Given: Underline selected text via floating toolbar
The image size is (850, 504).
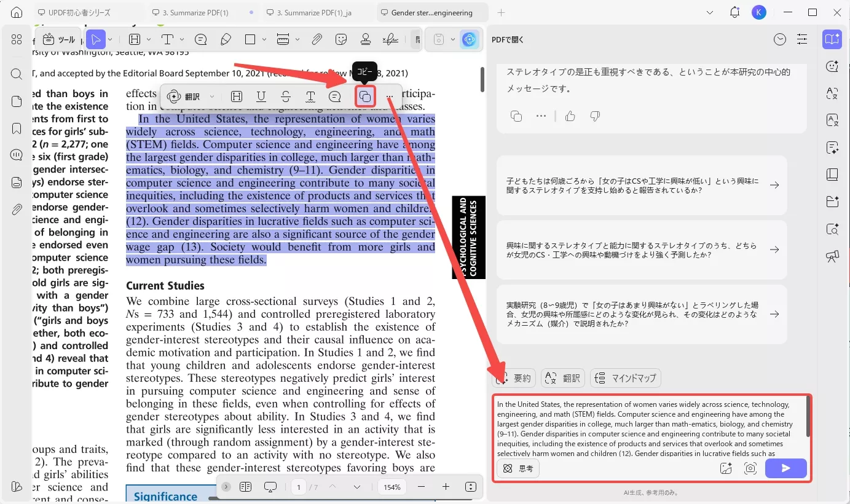Looking at the screenshot, I should (261, 96).
